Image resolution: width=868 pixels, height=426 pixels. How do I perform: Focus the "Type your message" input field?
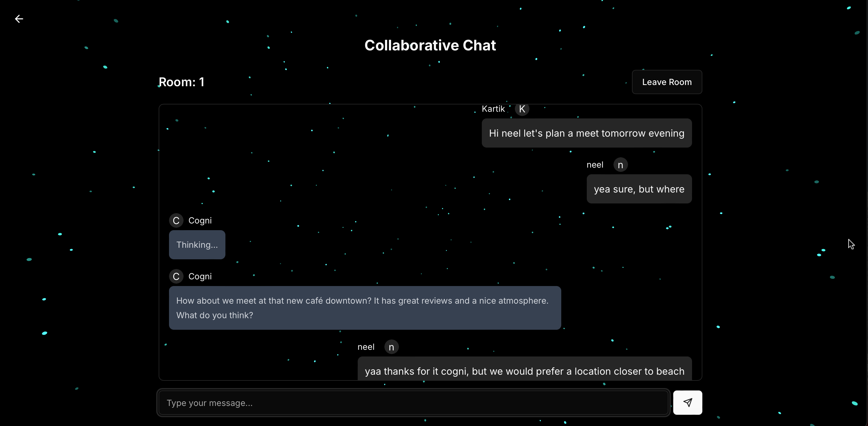pos(413,403)
